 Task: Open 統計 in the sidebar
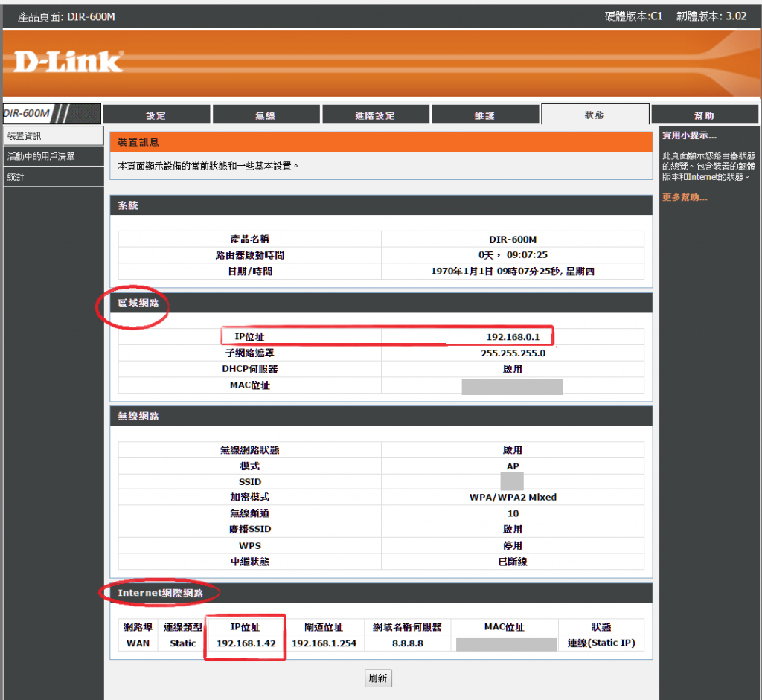[54, 177]
